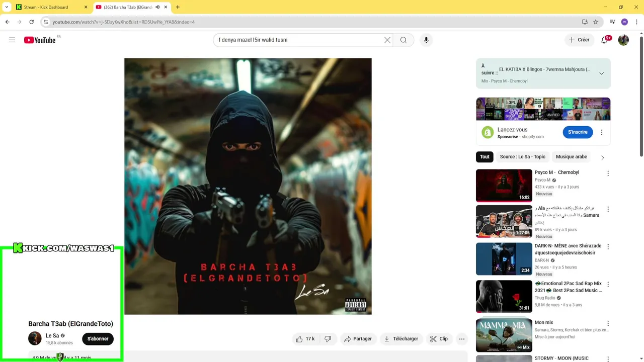
Task: Open Chrome profile button
Action: 624,22
